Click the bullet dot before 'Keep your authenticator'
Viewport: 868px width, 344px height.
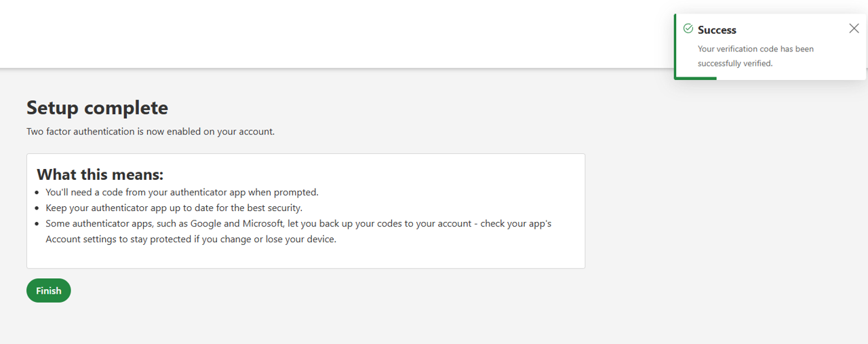click(x=37, y=208)
